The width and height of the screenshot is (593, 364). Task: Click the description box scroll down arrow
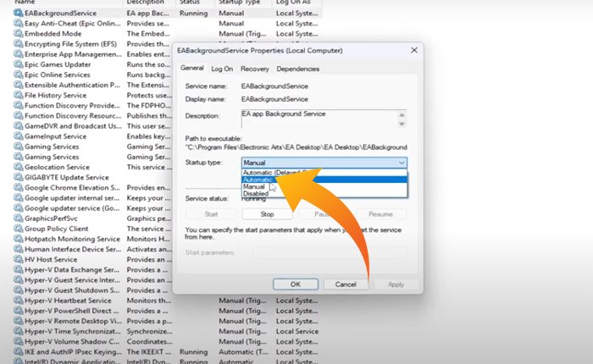point(402,124)
